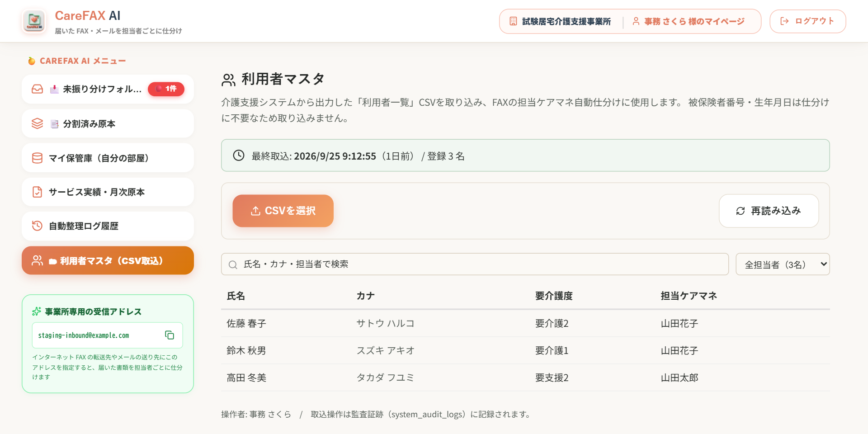Click 山田太郎 in the 高田 冬美 row

click(679, 377)
